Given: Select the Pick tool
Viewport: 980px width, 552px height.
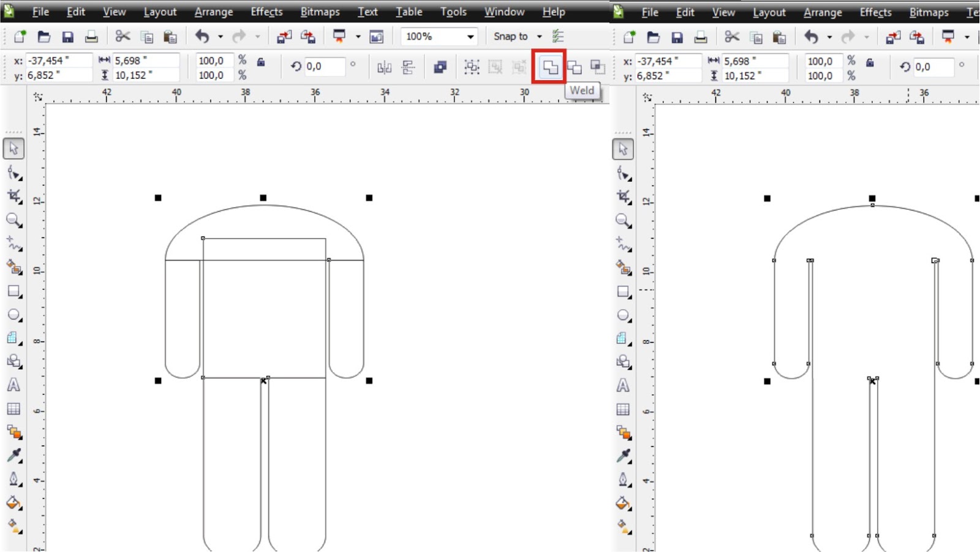Looking at the screenshot, I should 13,148.
